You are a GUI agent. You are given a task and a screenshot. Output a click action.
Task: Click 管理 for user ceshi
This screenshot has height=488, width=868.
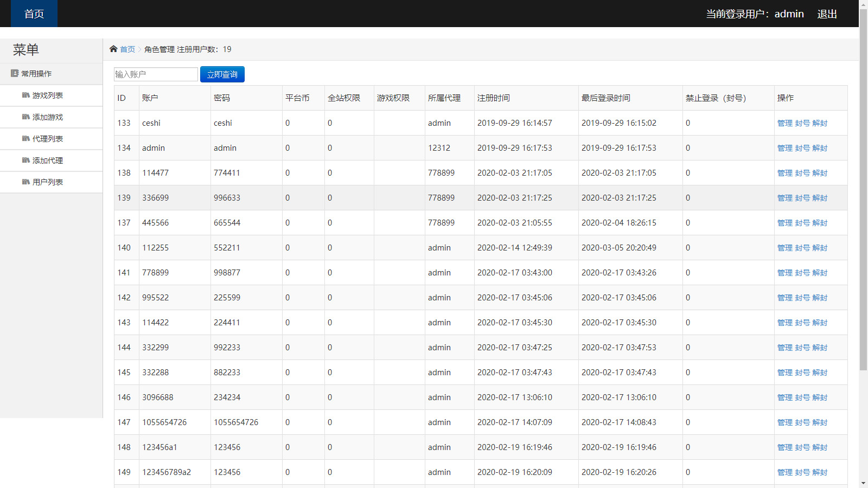[x=784, y=123]
